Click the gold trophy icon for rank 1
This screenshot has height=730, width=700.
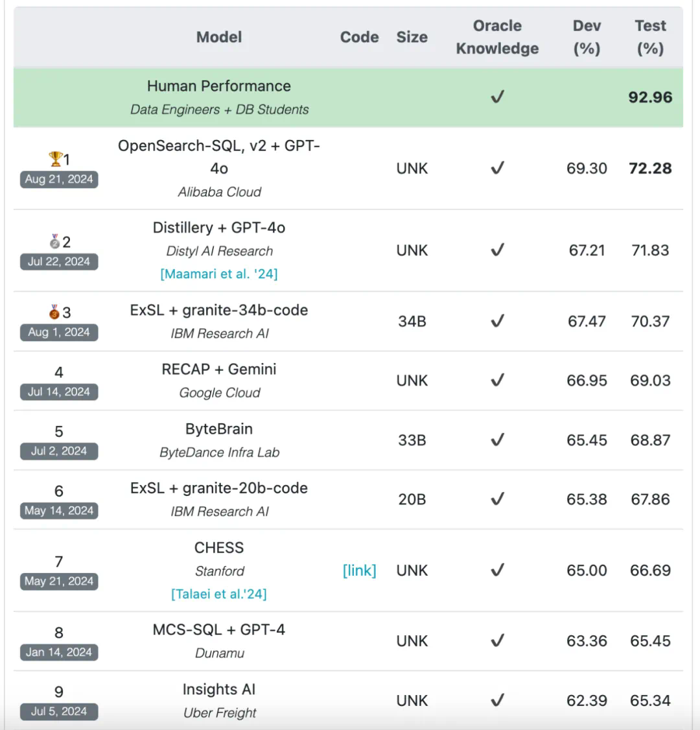tap(55, 159)
